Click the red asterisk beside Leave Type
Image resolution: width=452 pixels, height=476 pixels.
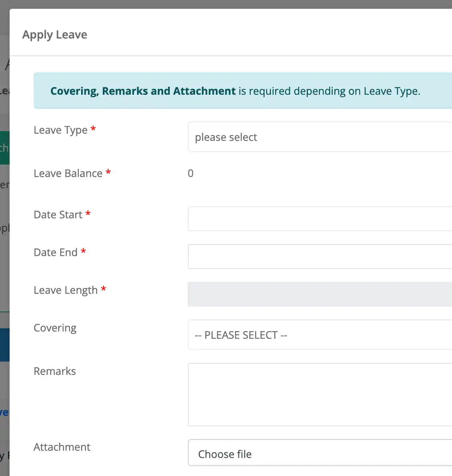point(93,129)
